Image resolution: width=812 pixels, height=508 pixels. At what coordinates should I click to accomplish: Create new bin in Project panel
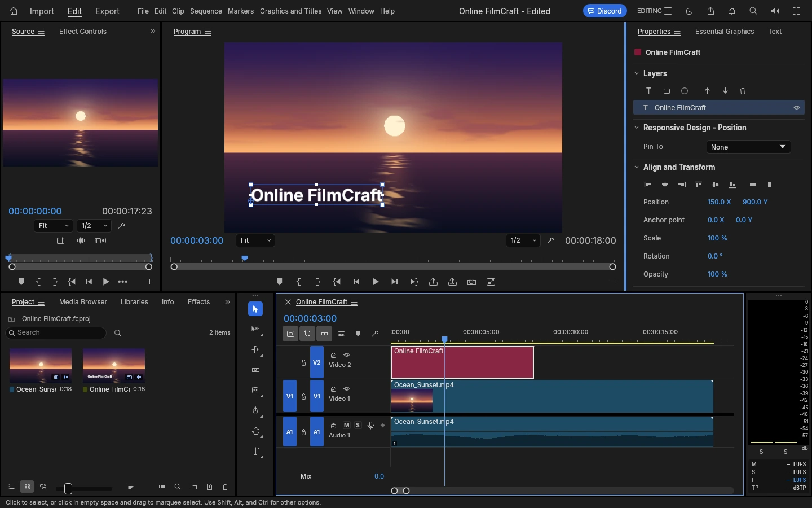tap(194, 487)
